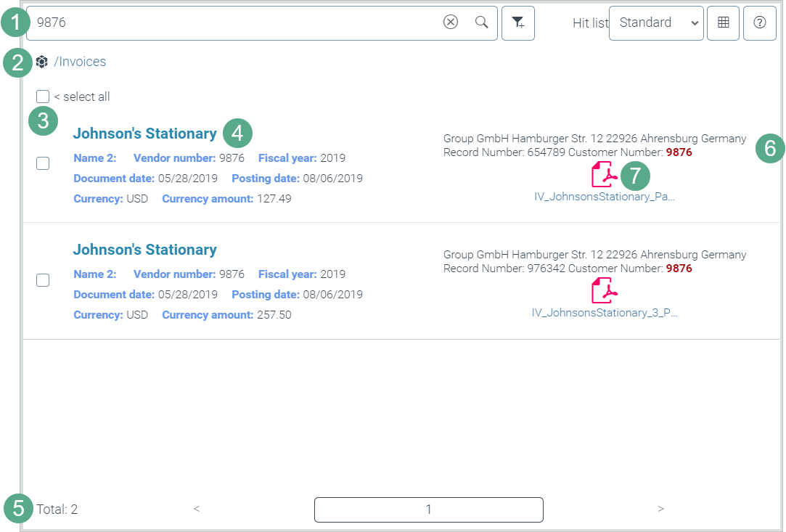
Task: Click IV_JohnsonsStationary_3_P... file link
Action: tap(604, 313)
